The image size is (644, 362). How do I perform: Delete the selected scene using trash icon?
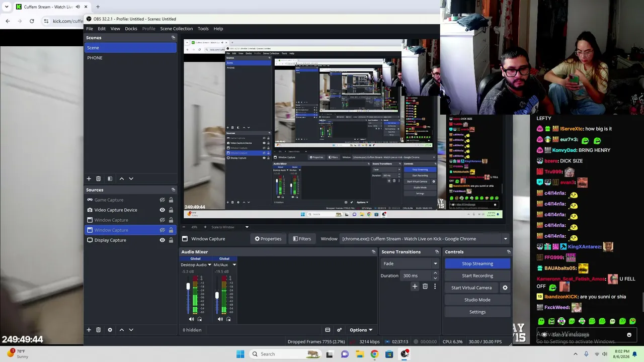98,178
